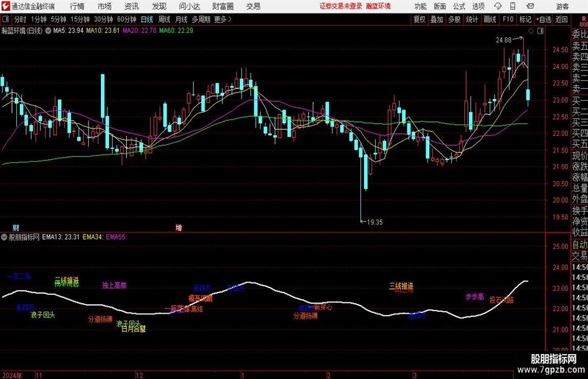Screen dimensions: 588x379
Task: Switch to the 分时 chart tab
Action: tap(21, 19)
